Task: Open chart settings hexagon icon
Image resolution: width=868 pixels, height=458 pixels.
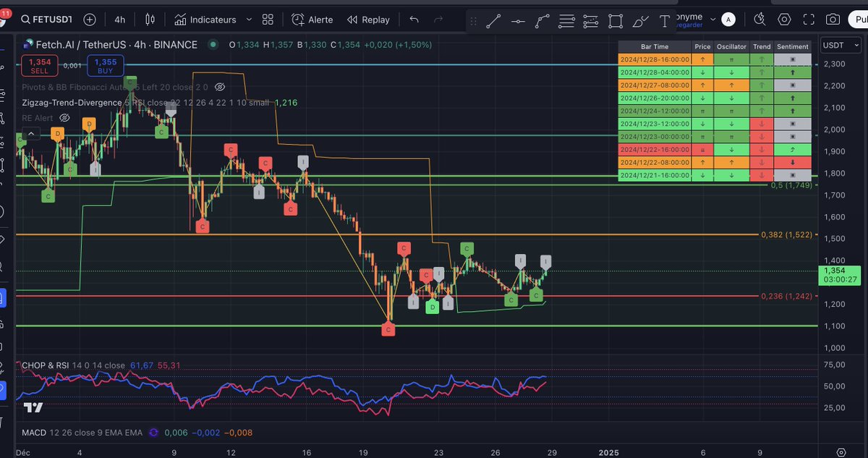Action: 784,20
